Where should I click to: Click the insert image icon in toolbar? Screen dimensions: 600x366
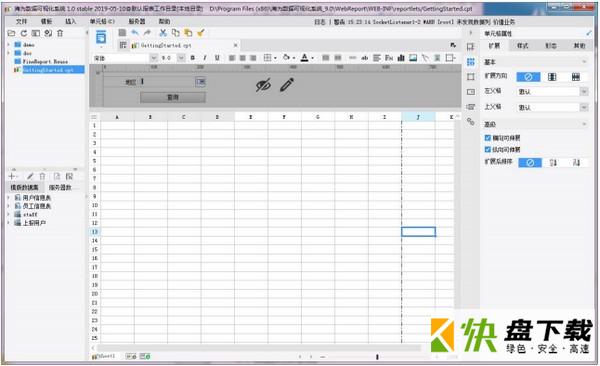point(413,58)
